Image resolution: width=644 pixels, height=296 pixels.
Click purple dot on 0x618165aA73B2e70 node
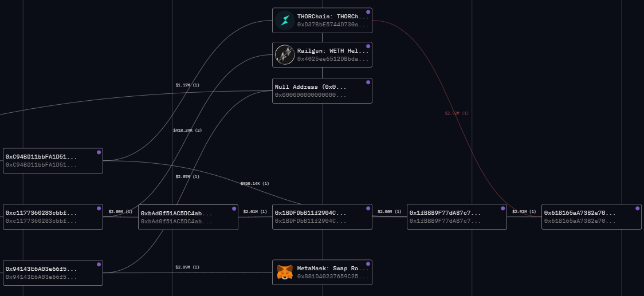[637, 208]
